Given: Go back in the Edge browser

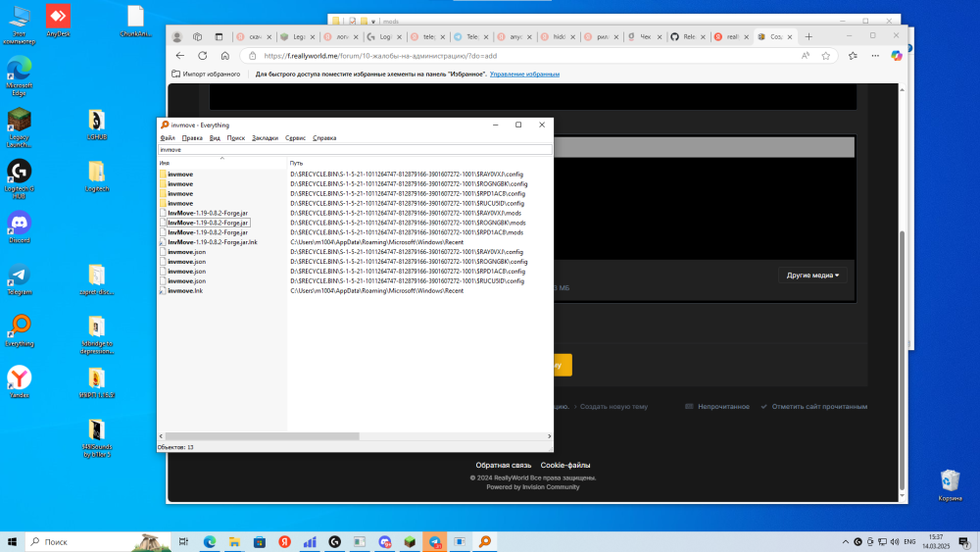Looking at the screenshot, I should coord(180,56).
